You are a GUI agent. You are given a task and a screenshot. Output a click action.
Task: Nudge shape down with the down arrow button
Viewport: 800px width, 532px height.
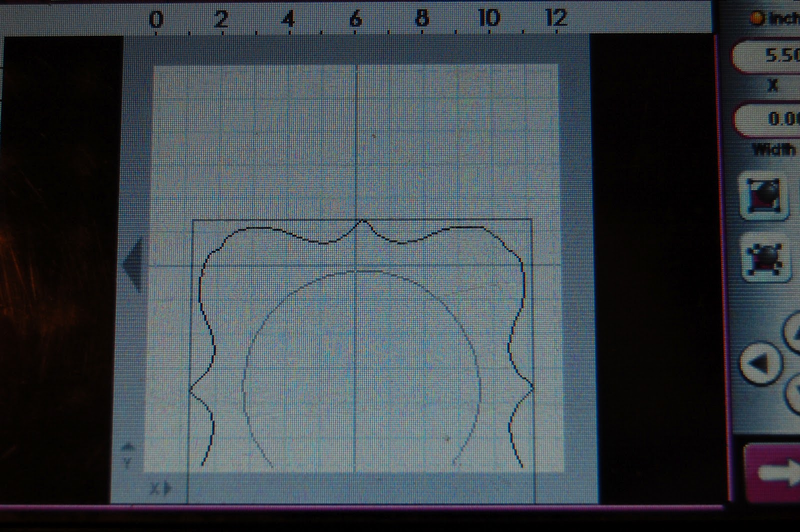[792, 393]
